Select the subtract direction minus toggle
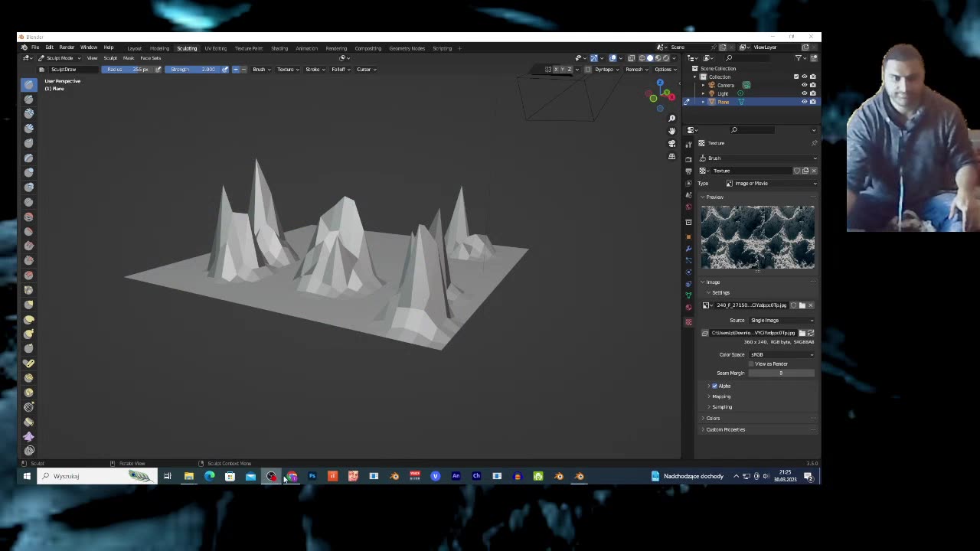 pyautogui.click(x=243, y=70)
